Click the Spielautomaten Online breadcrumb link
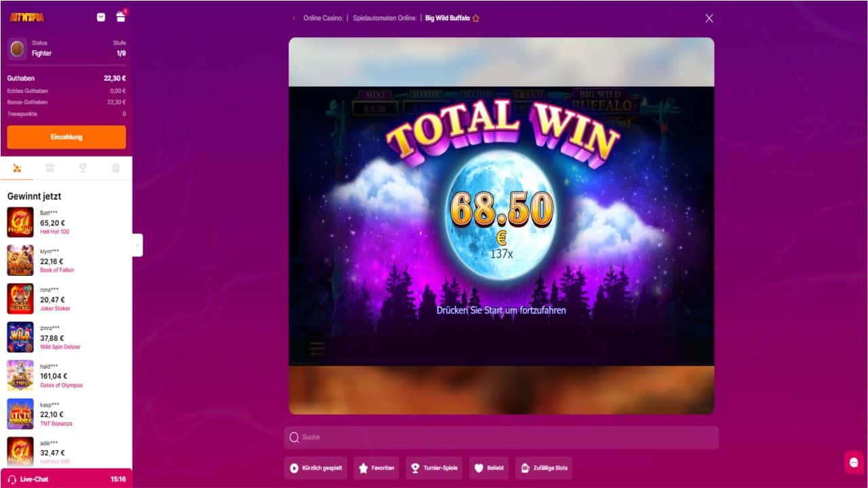Viewport: 868px width, 488px height. [x=384, y=18]
